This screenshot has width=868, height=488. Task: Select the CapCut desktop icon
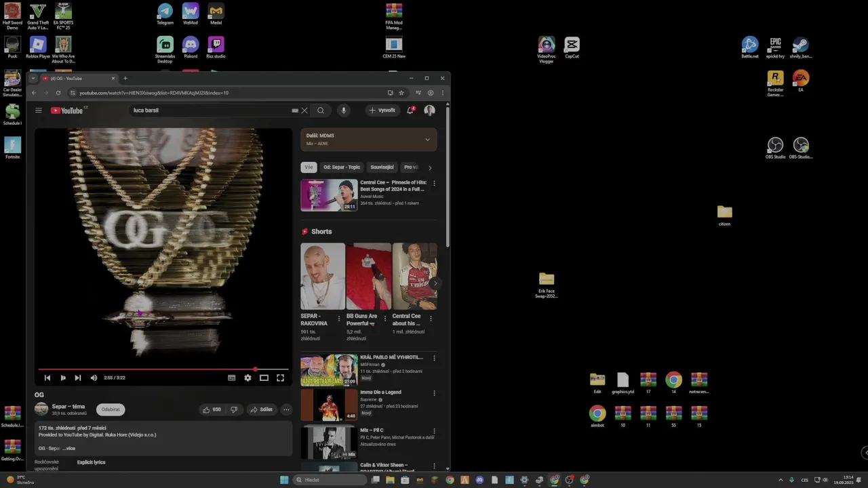572,47
